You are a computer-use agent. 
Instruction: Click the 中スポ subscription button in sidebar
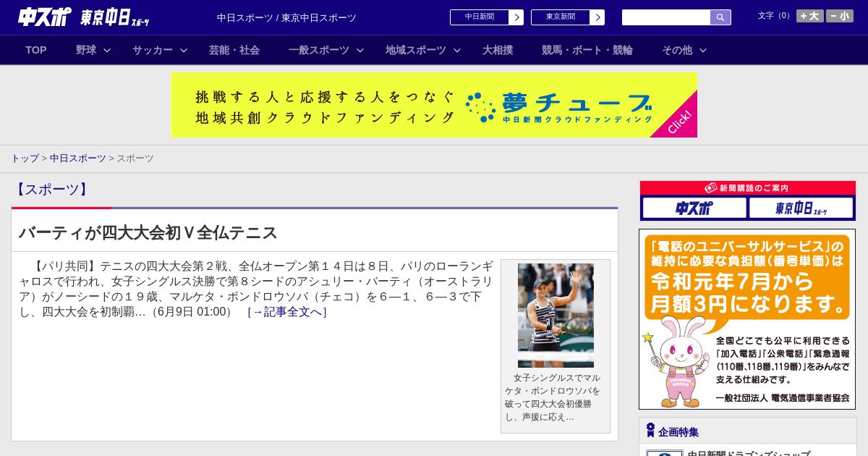(x=694, y=208)
